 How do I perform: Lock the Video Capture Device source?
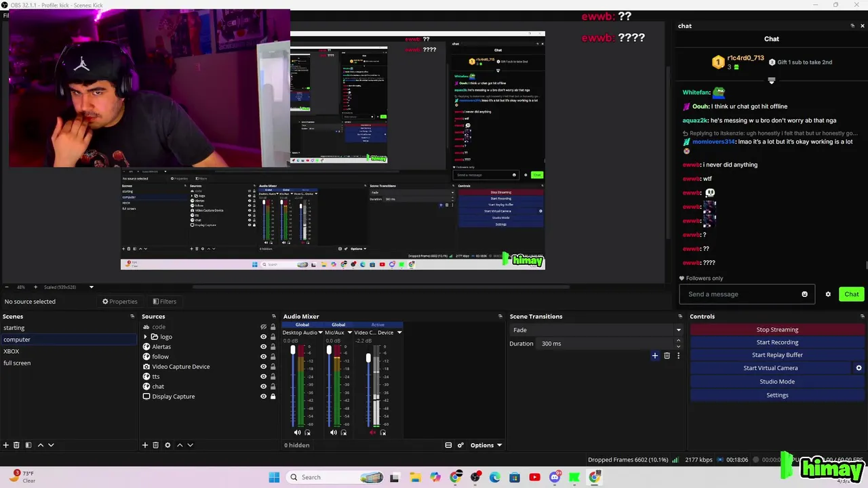click(x=273, y=367)
